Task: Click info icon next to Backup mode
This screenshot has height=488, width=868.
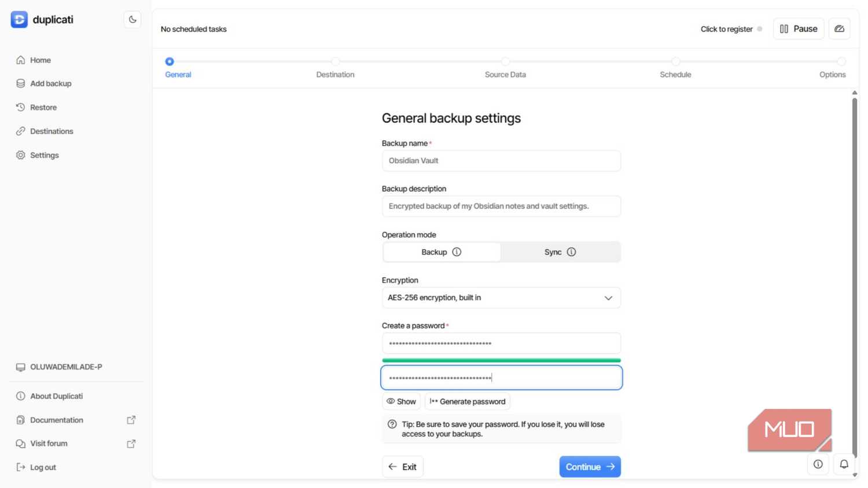Action: pyautogui.click(x=457, y=252)
